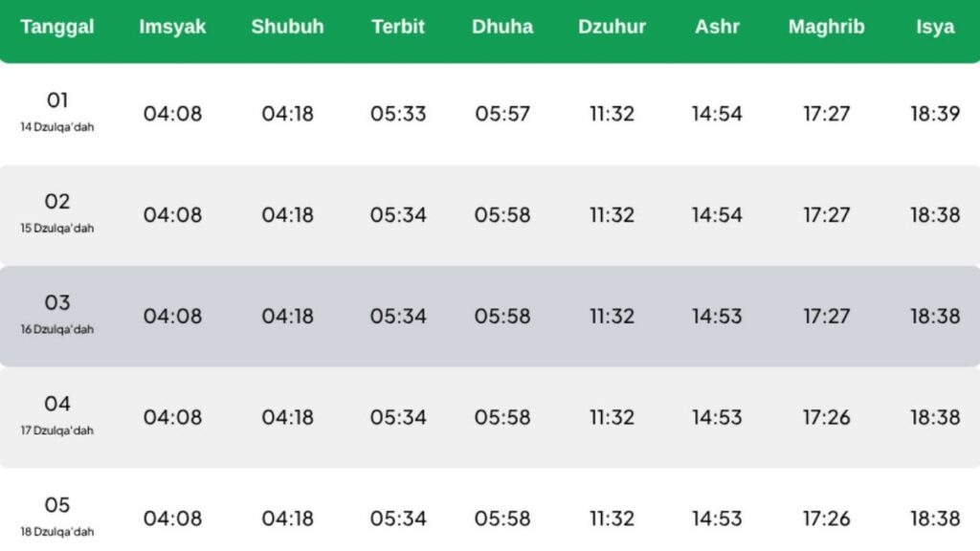Click the Shubuh column header
This screenshot has width=980, height=551.
[287, 27]
